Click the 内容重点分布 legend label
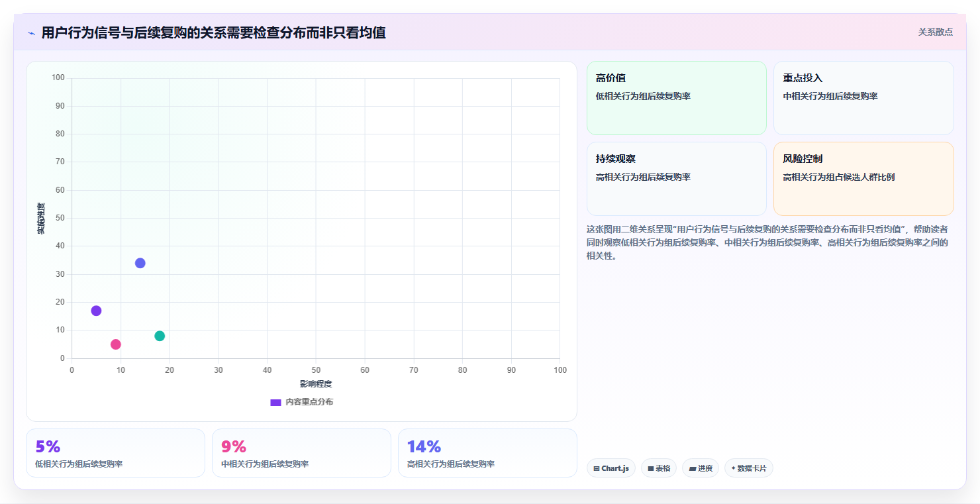The image size is (980, 504). tap(309, 402)
